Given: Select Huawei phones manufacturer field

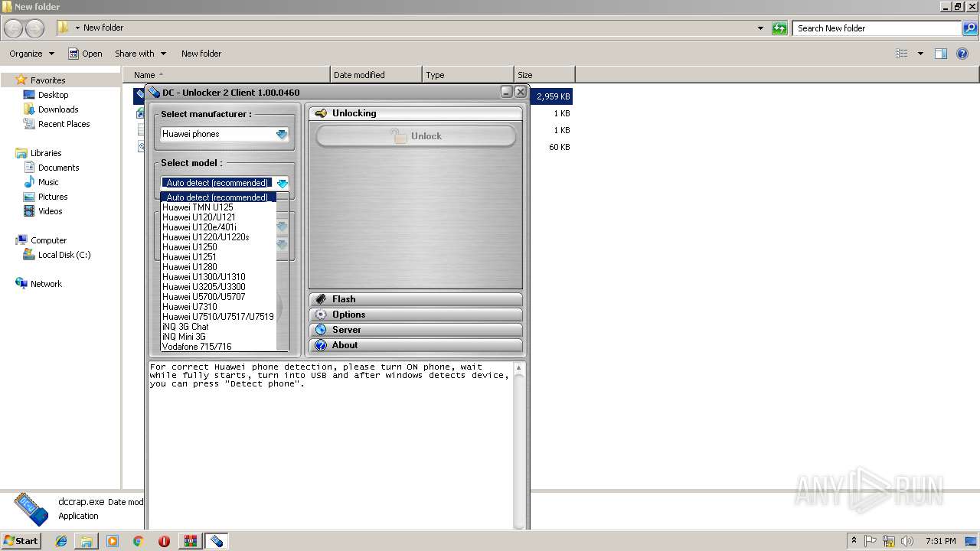Looking at the screenshot, I should coord(224,134).
